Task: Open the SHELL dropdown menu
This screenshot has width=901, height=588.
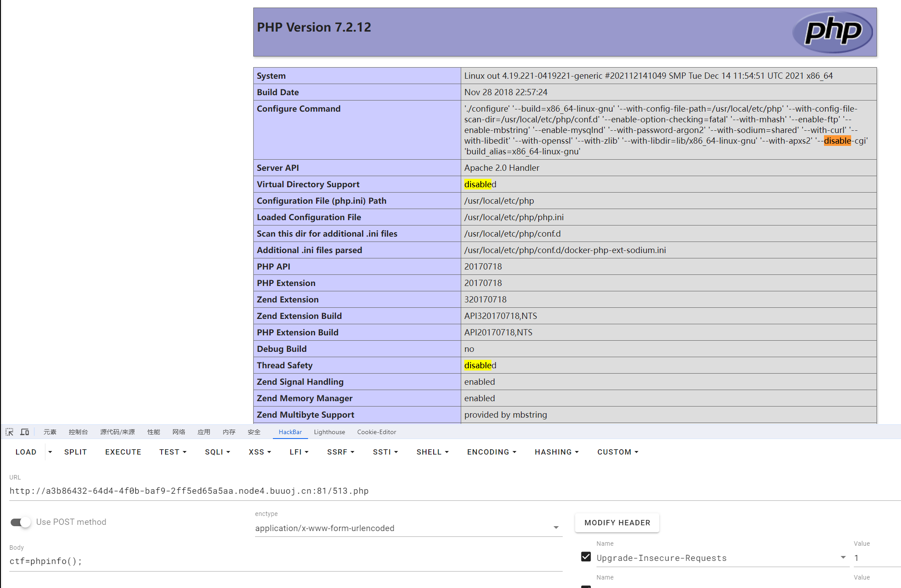Action: (x=433, y=452)
